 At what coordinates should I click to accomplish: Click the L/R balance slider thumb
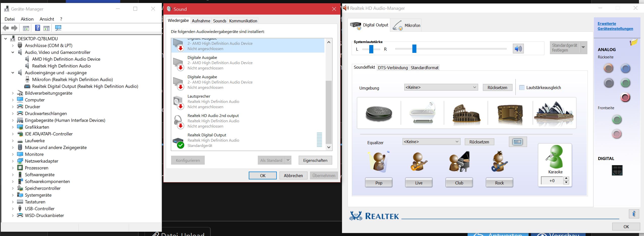point(371,49)
